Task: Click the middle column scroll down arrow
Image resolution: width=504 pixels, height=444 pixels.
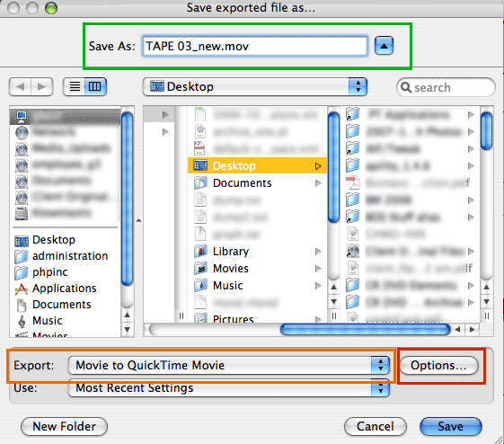Action: [334, 302]
